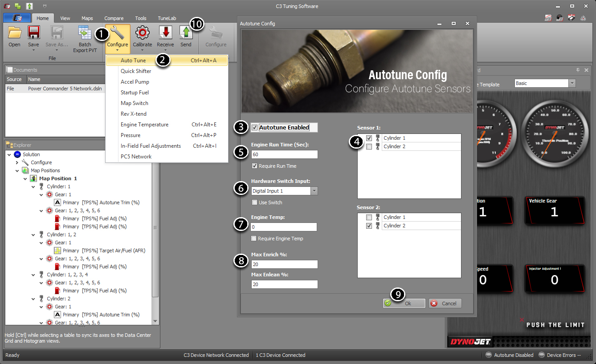
Task: Click the Name column header in Documents
Action: (66, 79)
